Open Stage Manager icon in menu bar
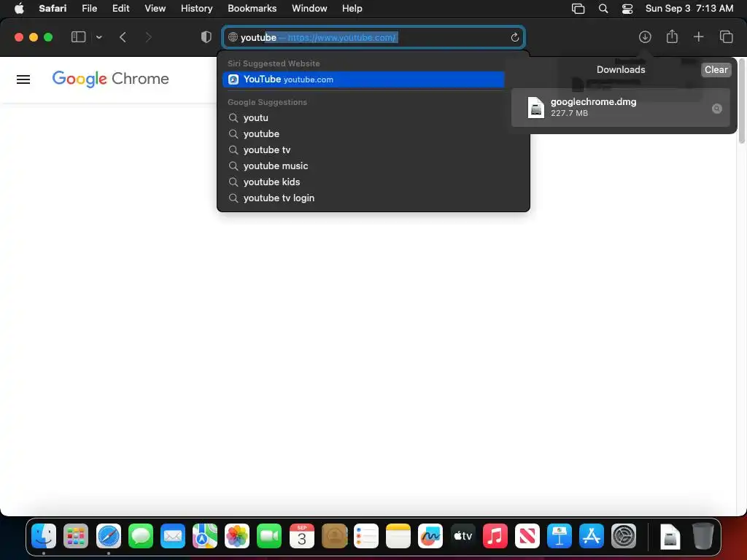747x560 pixels. (578, 9)
